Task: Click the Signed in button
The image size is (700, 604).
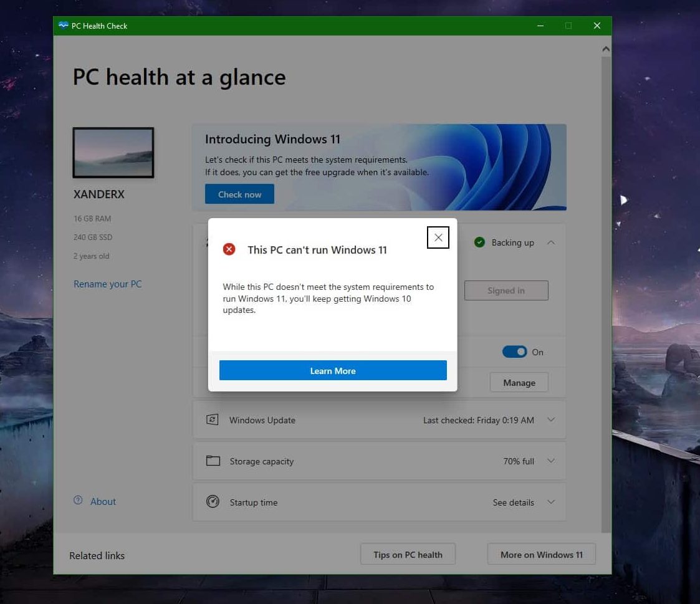Action: pos(506,290)
